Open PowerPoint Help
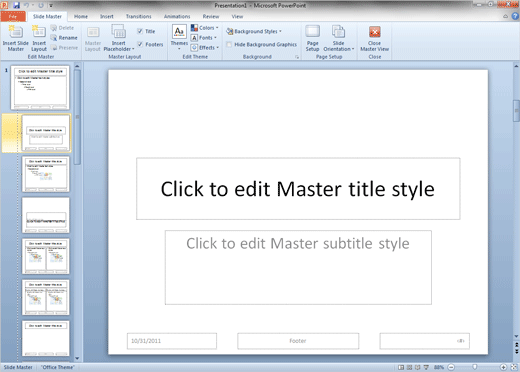 pyautogui.click(x=515, y=16)
